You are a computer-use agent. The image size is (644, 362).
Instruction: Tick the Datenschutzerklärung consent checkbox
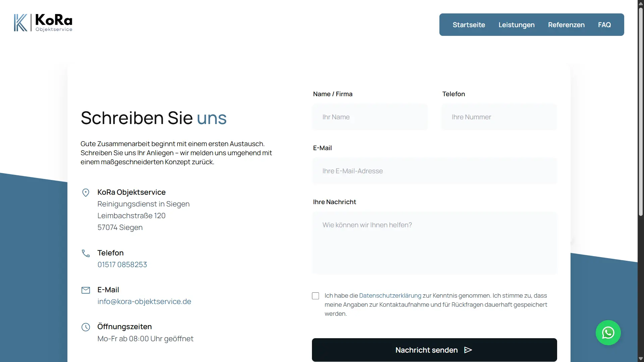pos(315,296)
